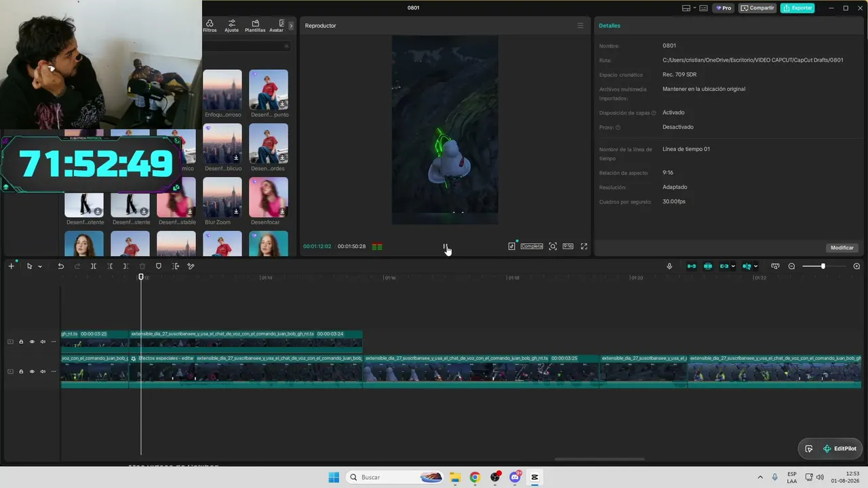Click the timeline fit-to-view icon
The height and width of the screenshot is (488, 868).
point(775,266)
